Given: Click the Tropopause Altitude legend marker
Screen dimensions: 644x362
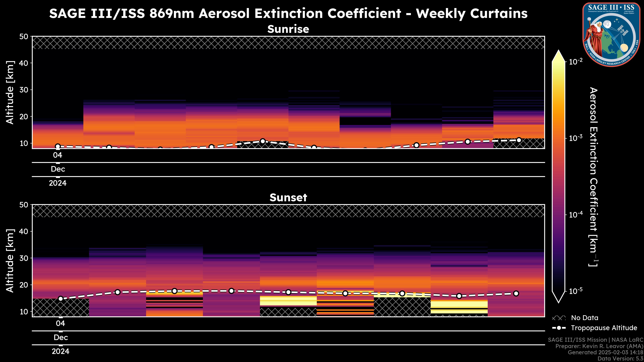Looking at the screenshot, I should [559, 328].
